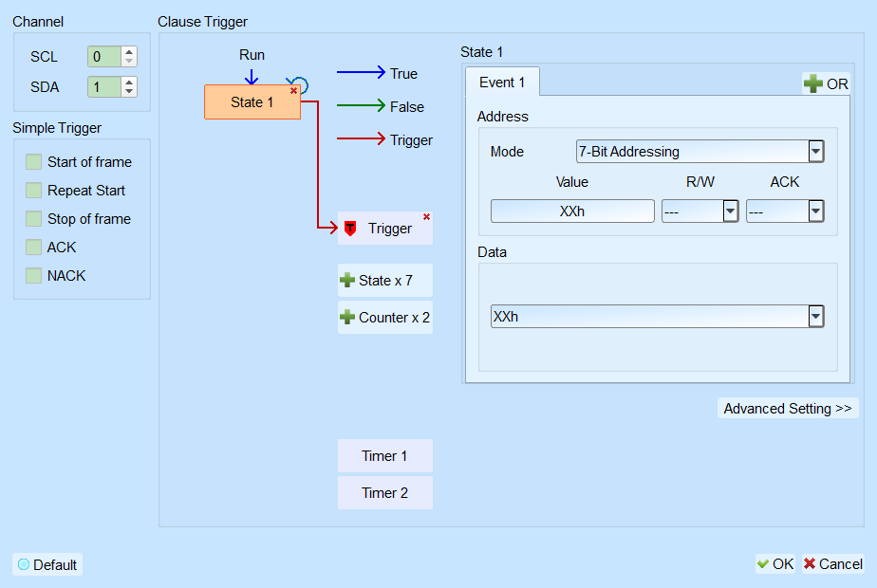Add a counter with Counter x 2 plus
This screenshot has height=588, width=877.
[347, 317]
